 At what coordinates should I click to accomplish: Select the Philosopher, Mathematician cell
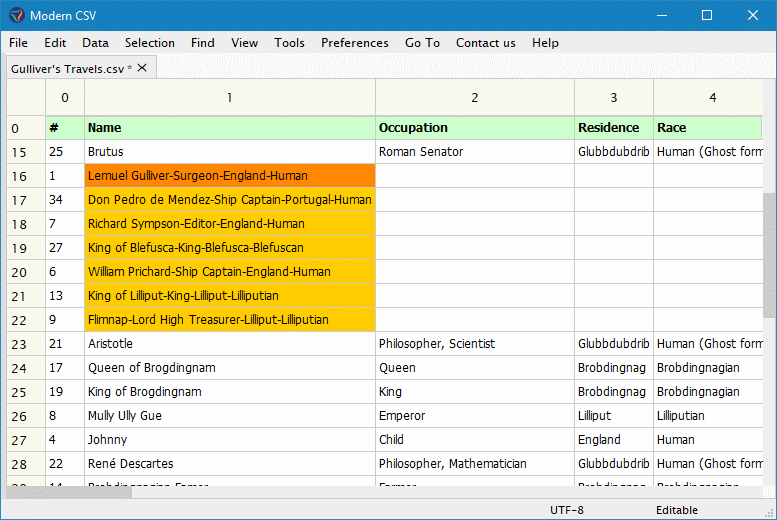pos(475,464)
